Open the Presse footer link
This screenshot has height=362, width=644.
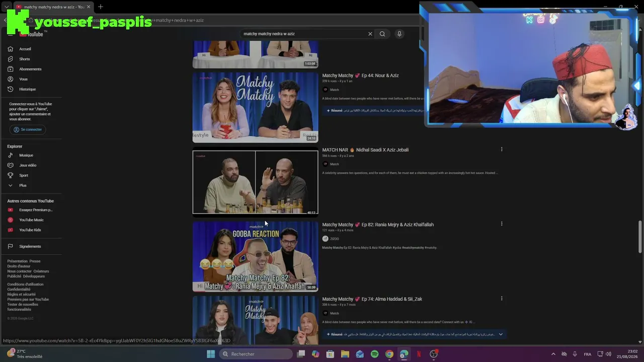click(x=35, y=261)
